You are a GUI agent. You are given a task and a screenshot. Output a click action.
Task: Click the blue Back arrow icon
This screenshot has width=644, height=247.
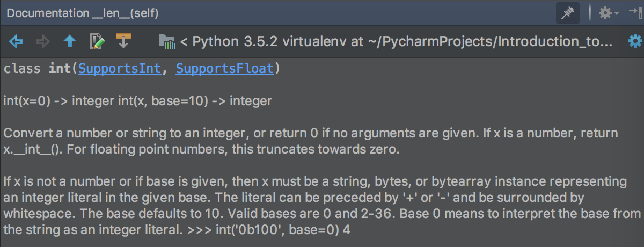click(16, 41)
